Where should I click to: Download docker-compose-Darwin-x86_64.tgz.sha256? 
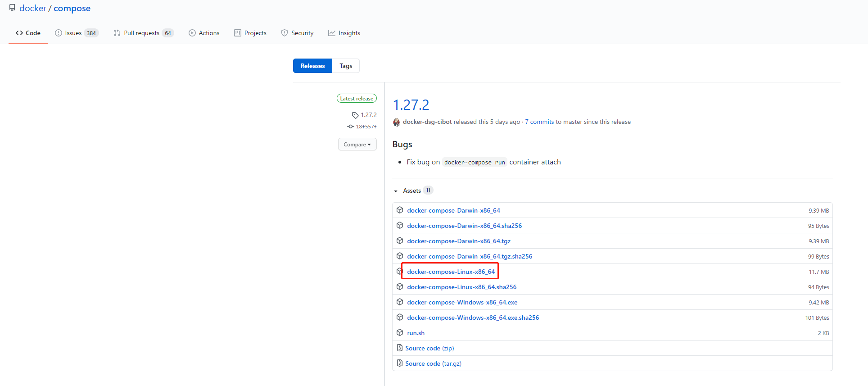(x=470, y=256)
